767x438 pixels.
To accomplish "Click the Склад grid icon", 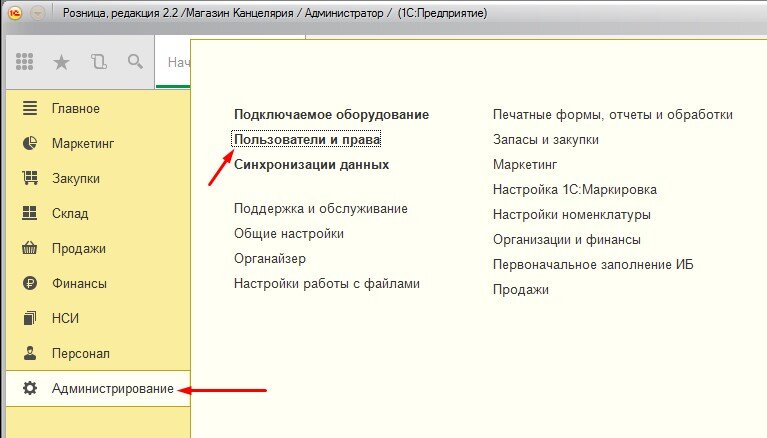I will tap(30, 213).
